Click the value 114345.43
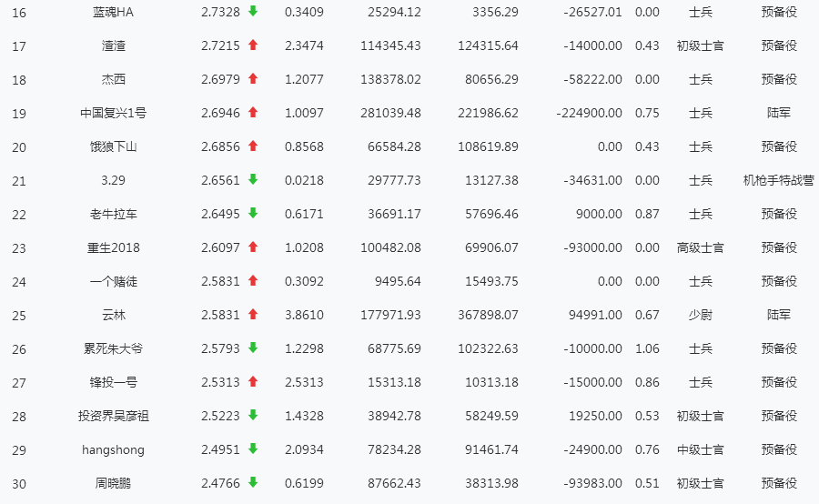Image resolution: width=819 pixels, height=504 pixels. pyautogui.click(x=390, y=46)
